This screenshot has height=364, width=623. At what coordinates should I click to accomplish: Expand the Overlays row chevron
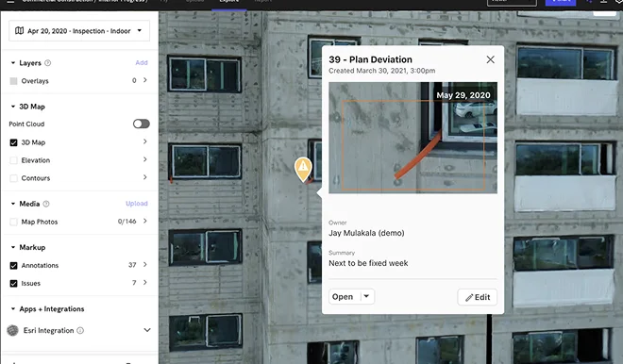click(145, 80)
